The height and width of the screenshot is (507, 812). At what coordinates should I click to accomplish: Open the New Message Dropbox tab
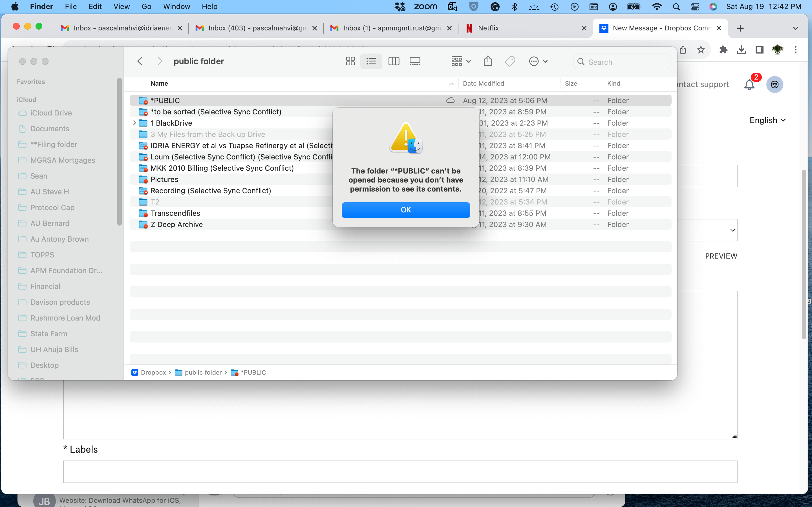pos(659,27)
